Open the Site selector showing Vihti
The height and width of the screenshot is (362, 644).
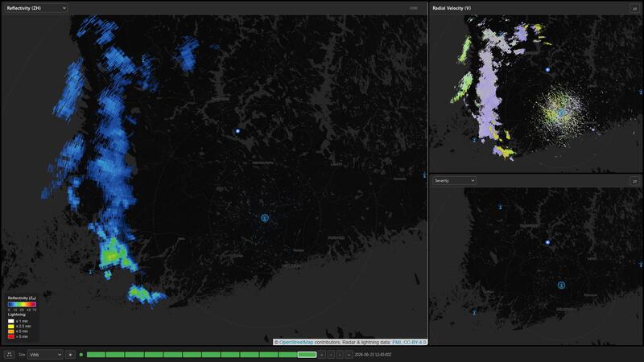[x=45, y=355]
